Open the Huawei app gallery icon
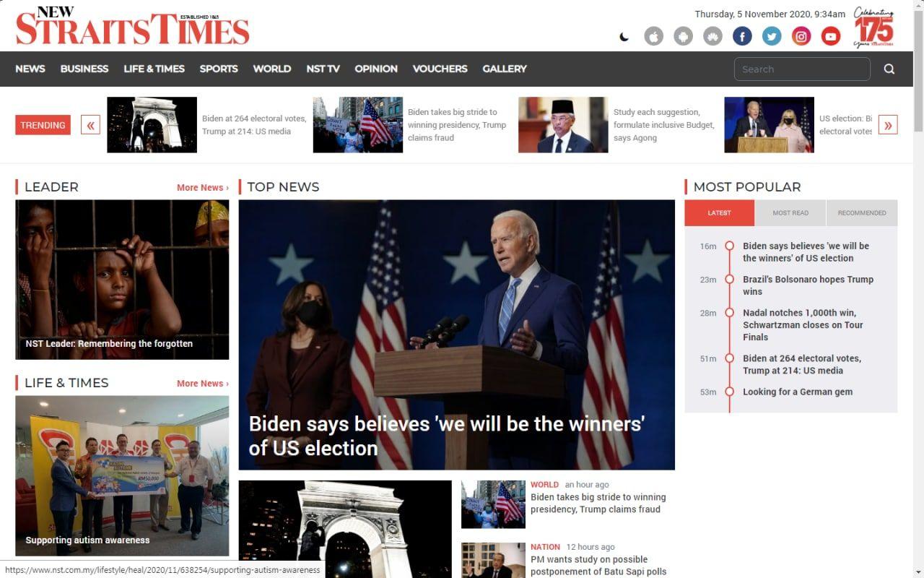The width and height of the screenshot is (924, 578). tap(712, 36)
